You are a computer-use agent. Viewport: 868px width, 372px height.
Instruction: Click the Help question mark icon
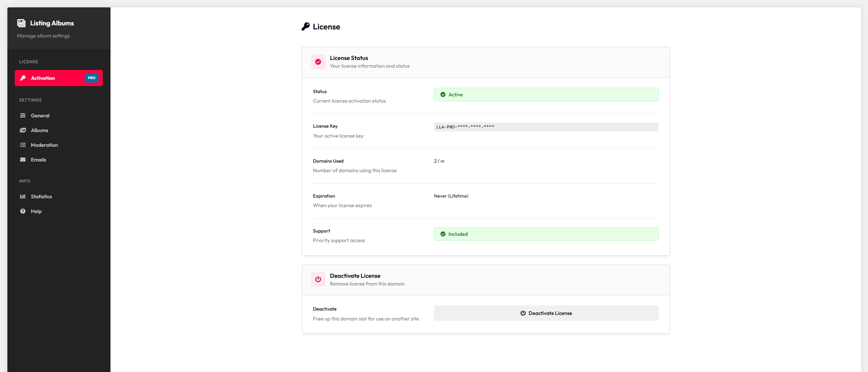coord(23,211)
